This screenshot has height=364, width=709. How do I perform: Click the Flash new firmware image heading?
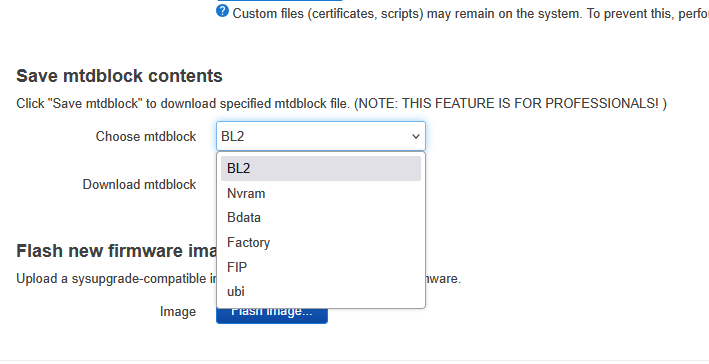(x=117, y=251)
